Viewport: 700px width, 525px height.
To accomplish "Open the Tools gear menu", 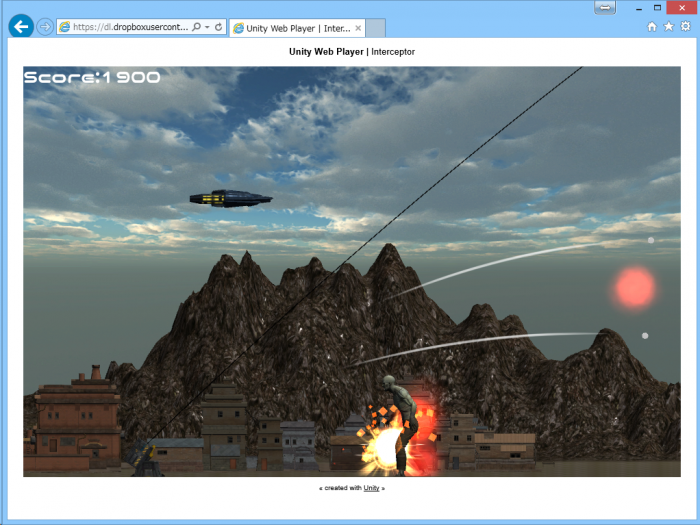I will [685, 26].
